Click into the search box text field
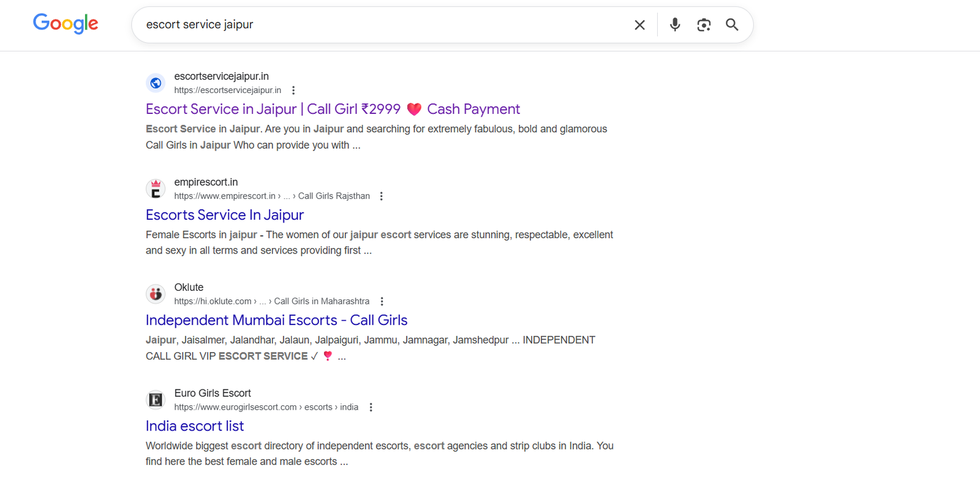980x488 pixels. pos(383,24)
